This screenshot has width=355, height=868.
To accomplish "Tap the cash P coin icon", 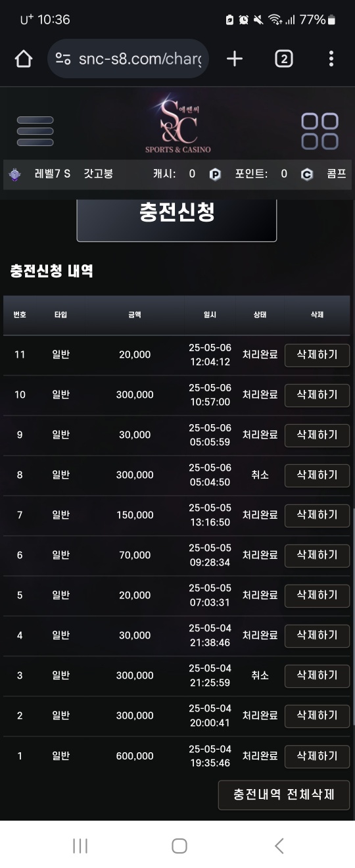I will 215,174.
